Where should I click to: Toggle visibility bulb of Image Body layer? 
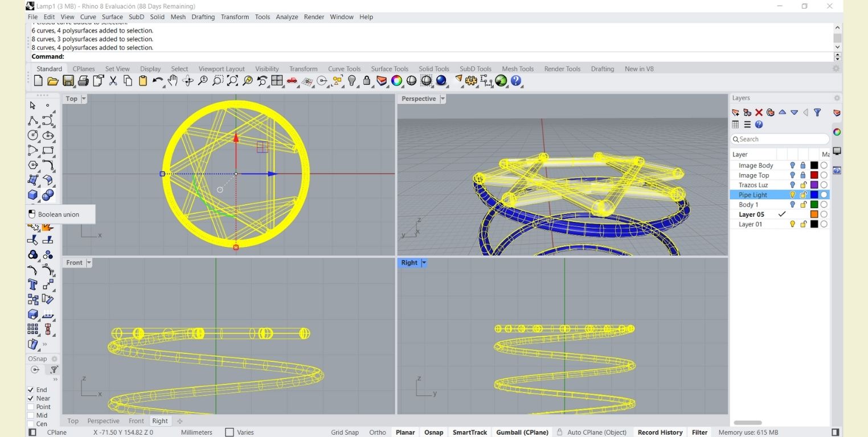(792, 166)
